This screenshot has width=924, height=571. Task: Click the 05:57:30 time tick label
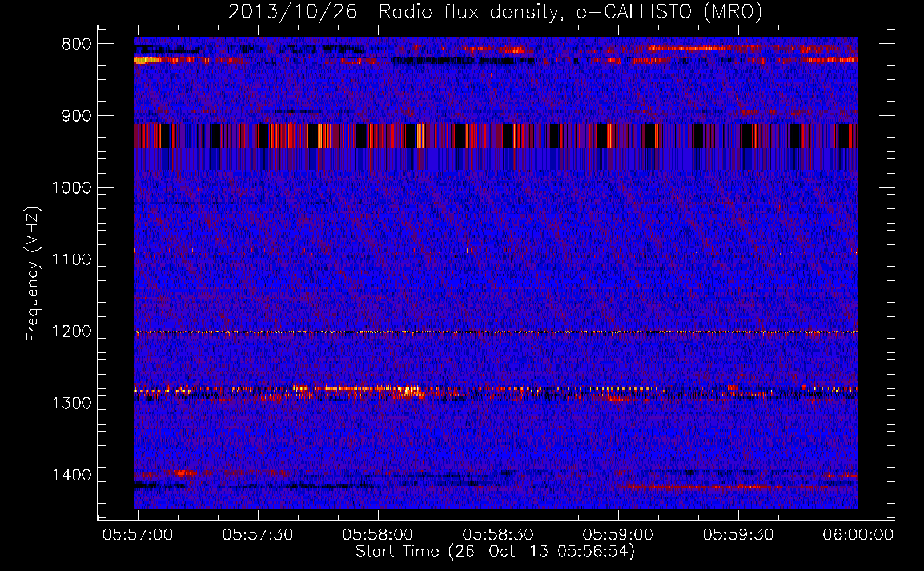point(258,534)
